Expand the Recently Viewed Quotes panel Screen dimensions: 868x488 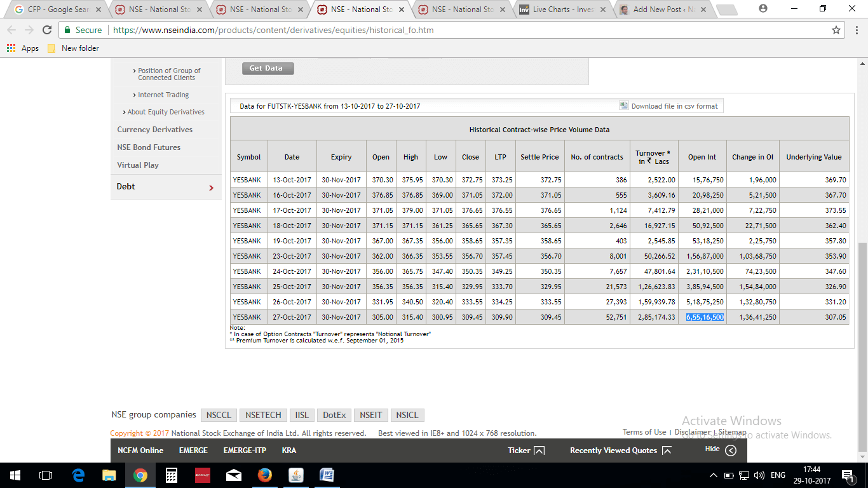pyautogui.click(x=621, y=451)
